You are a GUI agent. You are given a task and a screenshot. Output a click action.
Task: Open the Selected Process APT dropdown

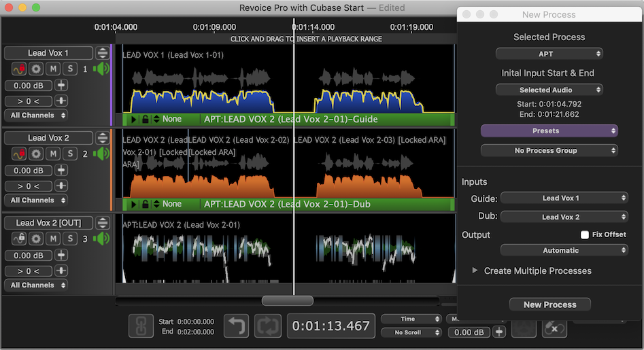(x=549, y=54)
